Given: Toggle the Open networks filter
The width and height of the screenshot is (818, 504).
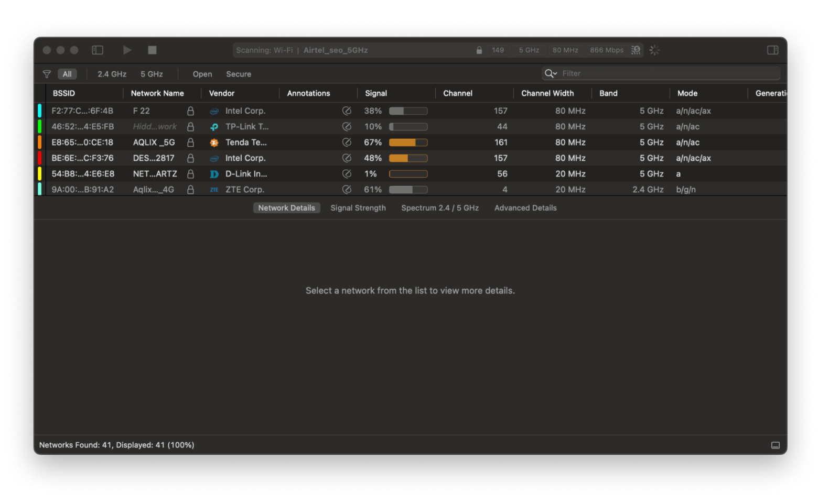Looking at the screenshot, I should pyautogui.click(x=202, y=74).
